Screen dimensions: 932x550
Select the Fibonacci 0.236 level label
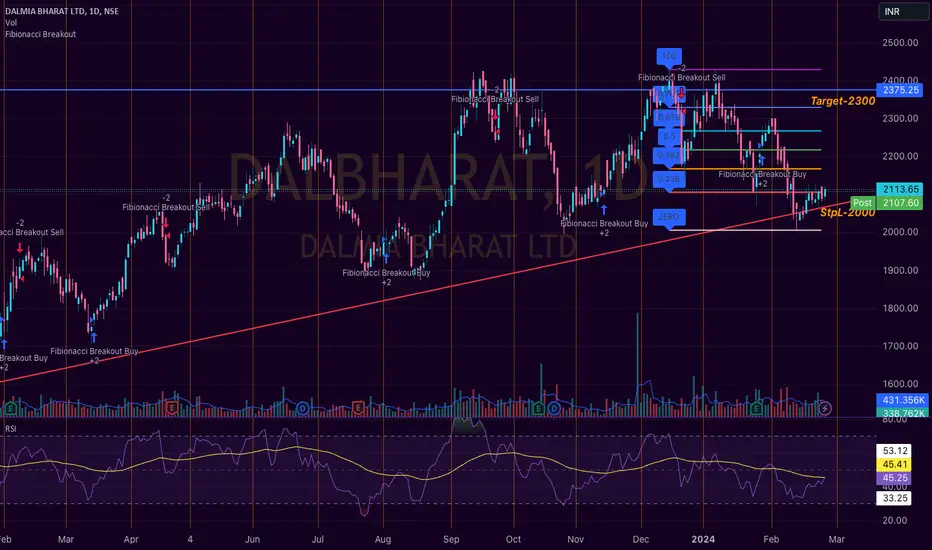669,179
